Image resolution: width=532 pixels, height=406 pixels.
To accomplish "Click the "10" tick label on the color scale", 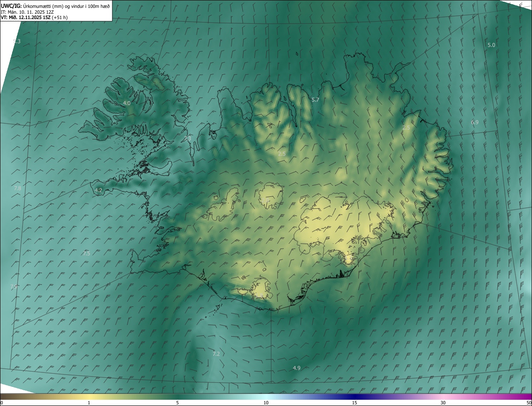I will (x=266, y=403).
